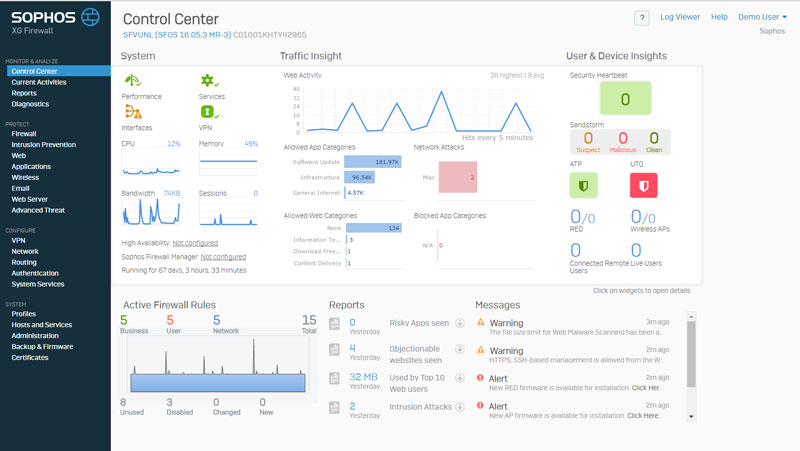Viewport: 800px width, 451px height.
Task: Open the Services gear icon
Action: click(209, 81)
